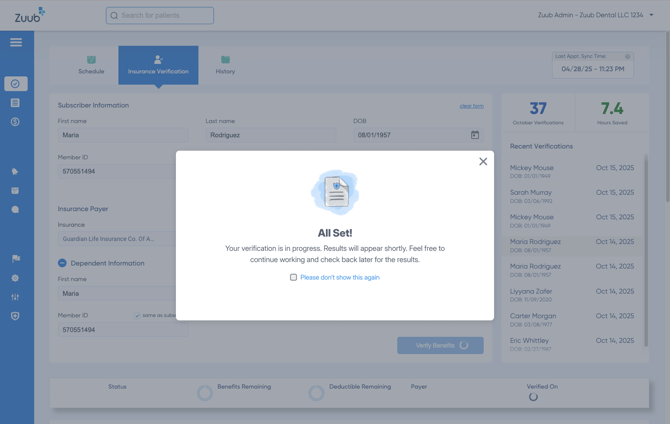The height and width of the screenshot is (424, 670).
Task: Click the checkmark verification sidebar icon
Action: click(15, 84)
